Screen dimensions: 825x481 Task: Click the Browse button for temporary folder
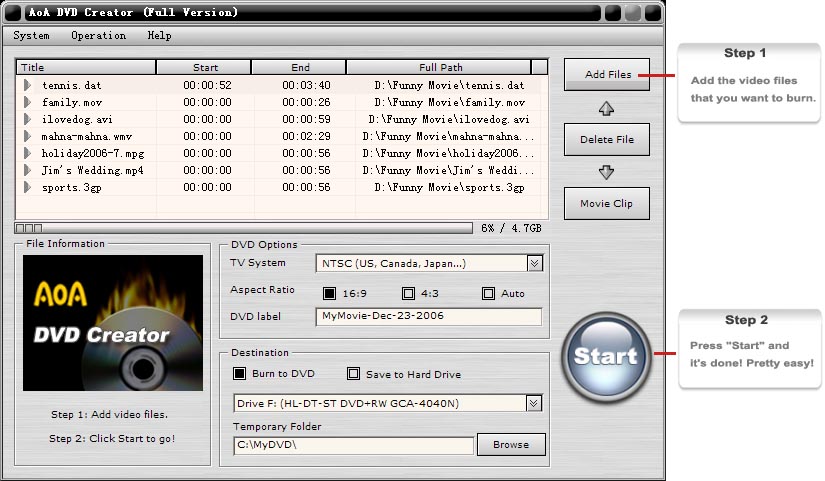pyautogui.click(x=512, y=445)
